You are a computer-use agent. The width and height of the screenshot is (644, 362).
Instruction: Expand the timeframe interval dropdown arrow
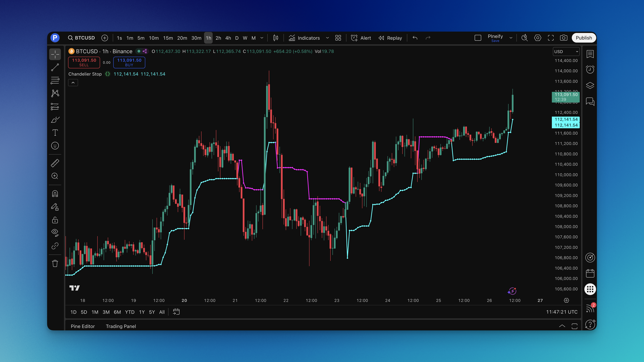(x=262, y=38)
